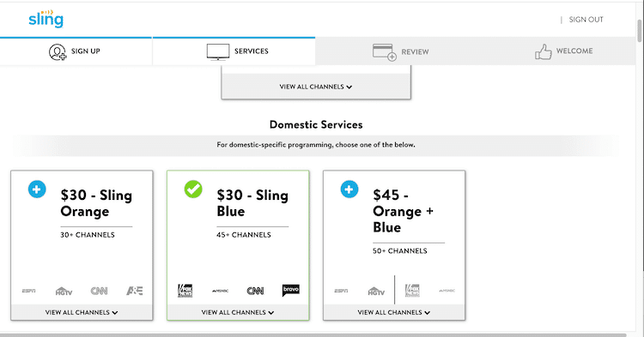Open the Services step tab
The width and height of the screenshot is (644, 337).
point(234,51)
